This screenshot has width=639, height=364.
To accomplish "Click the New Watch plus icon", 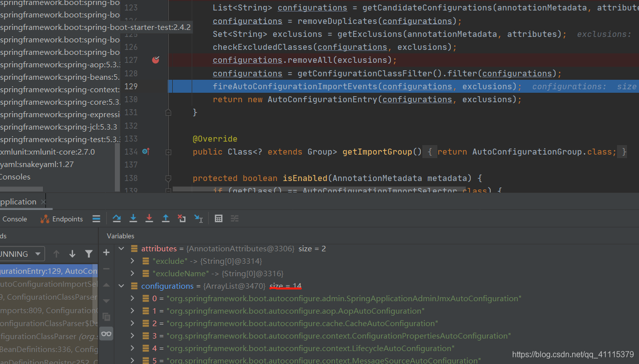I will (106, 252).
